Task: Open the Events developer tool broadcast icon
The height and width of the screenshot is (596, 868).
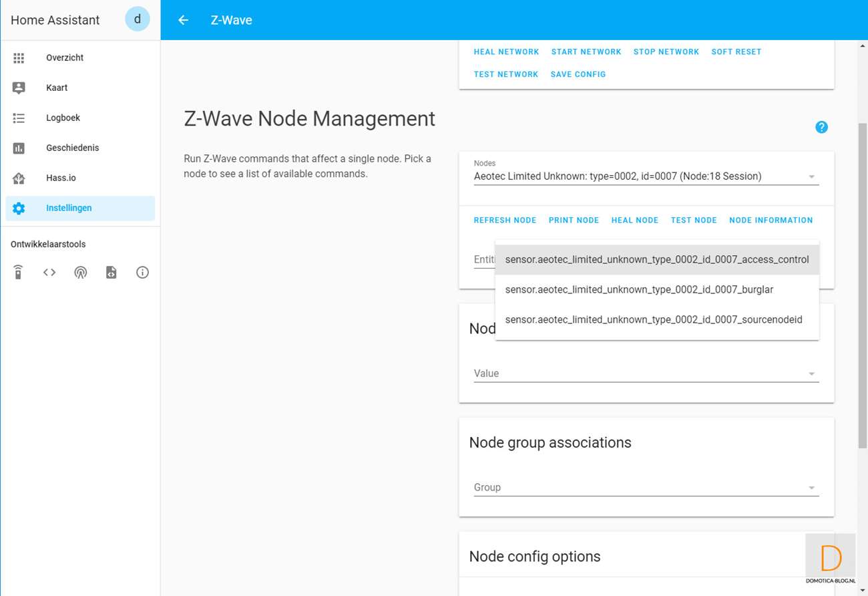Action: (80, 273)
